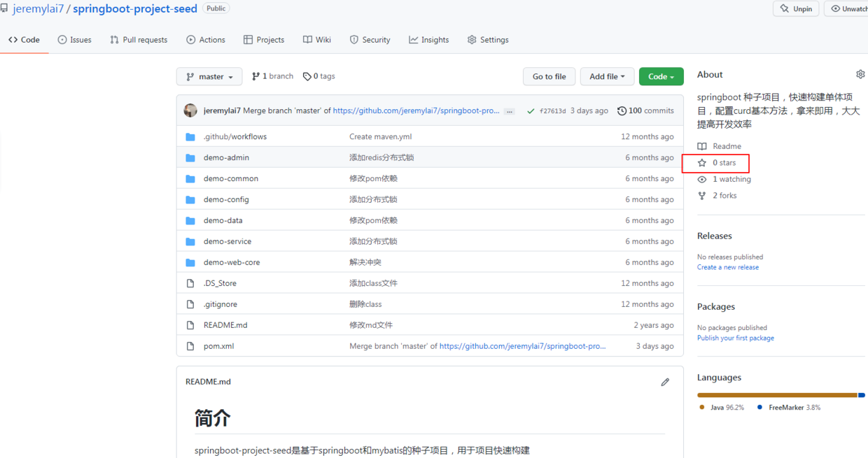Click the file icon for .gitignore
The image size is (868, 458).
tap(190, 304)
